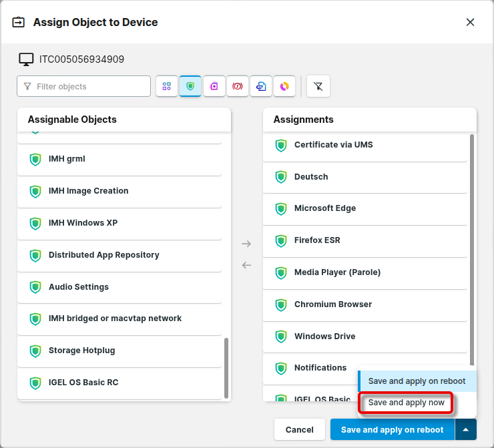Toggle the all object types filter icon
Viewport: 494px width, 448px height.
coord(167,86)
